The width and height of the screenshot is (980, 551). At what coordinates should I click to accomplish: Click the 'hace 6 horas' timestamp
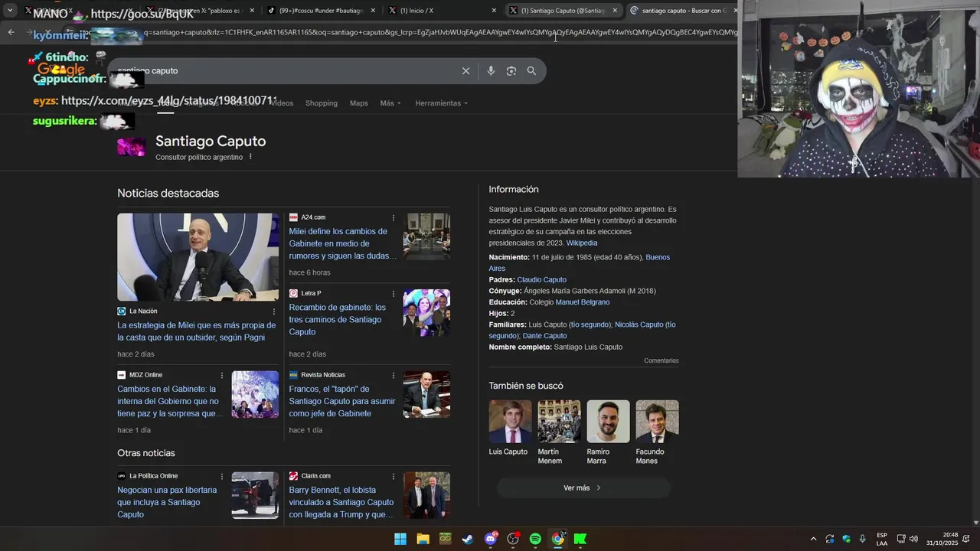point(309,272)
